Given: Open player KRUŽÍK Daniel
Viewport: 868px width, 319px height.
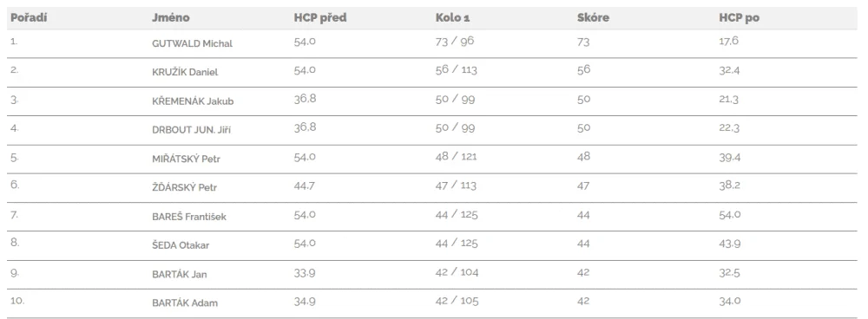Looking at the screenshot, I should [185, 73].
